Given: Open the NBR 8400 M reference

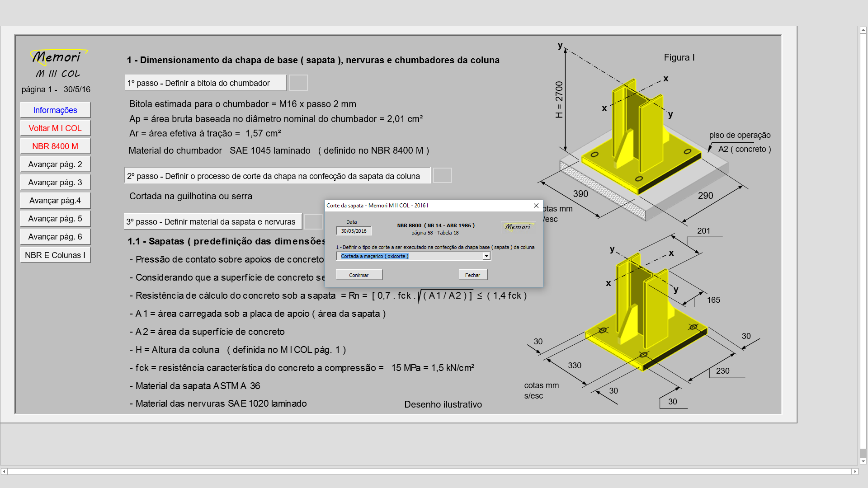Looking at the screenshot, I should click(55, 146).
